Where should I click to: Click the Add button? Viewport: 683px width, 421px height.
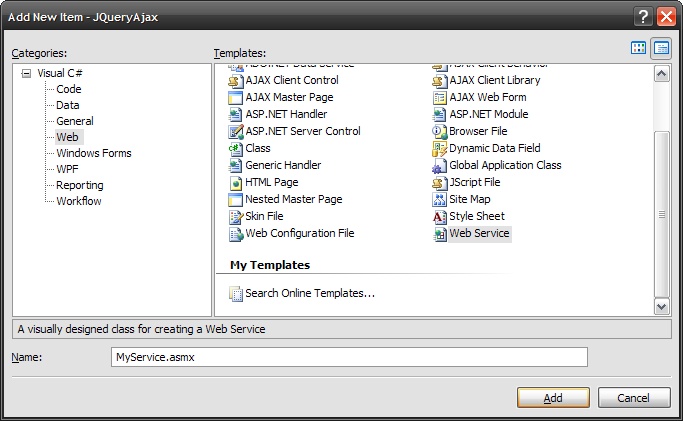coord(553,397)
